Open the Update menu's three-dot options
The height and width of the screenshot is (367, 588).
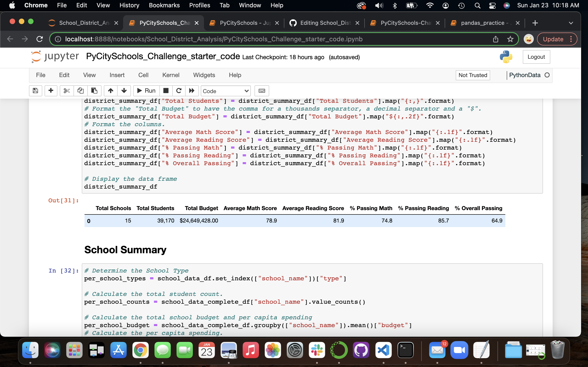pyautogui.click(x=571, y=39)
